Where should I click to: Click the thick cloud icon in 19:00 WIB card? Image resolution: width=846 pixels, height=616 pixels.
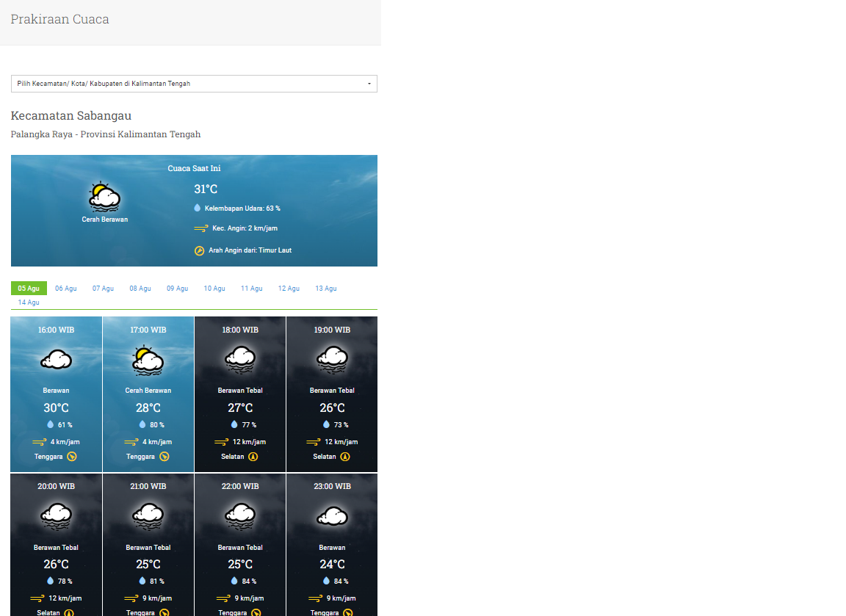[333, 360]
